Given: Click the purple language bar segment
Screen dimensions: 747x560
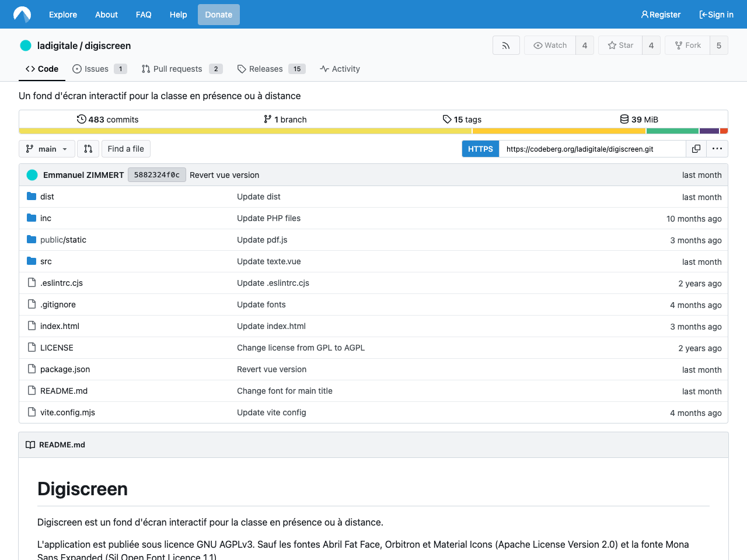Looking at the screenshot, I should click(x=709, y=131).
